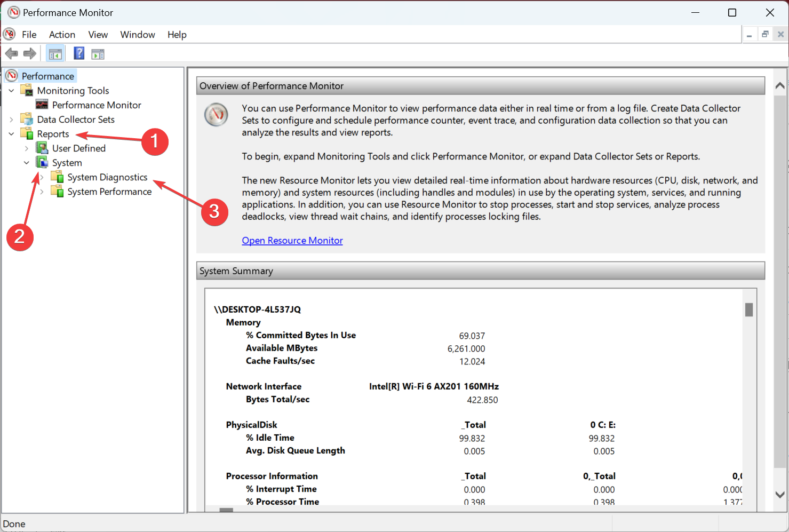Open the File menu
The image size is (789, 532).
29,35
